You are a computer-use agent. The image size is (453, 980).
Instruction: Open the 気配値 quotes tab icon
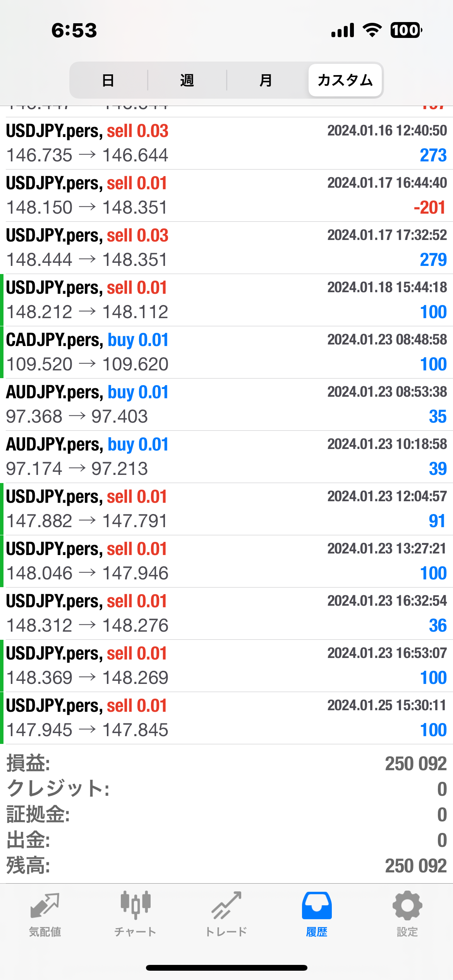coord(45,906)
